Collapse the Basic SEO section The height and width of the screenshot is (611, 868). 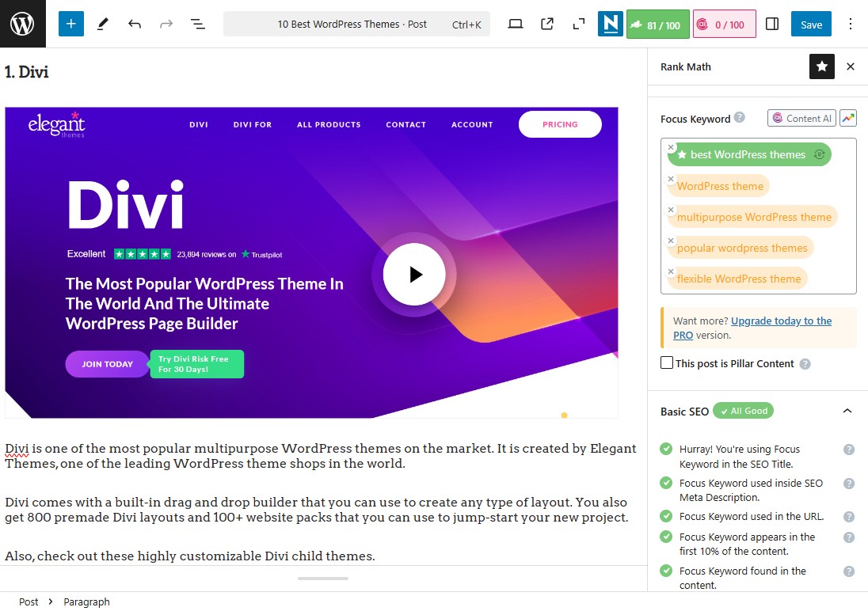tap(847, 411)
